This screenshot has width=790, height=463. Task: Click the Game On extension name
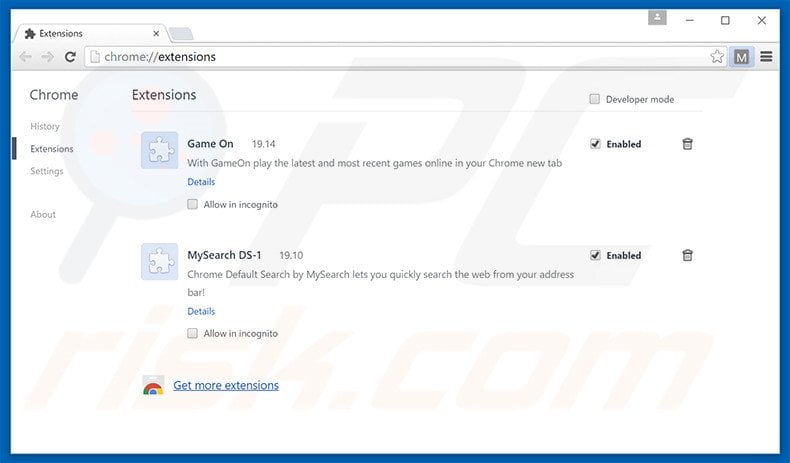210,144
